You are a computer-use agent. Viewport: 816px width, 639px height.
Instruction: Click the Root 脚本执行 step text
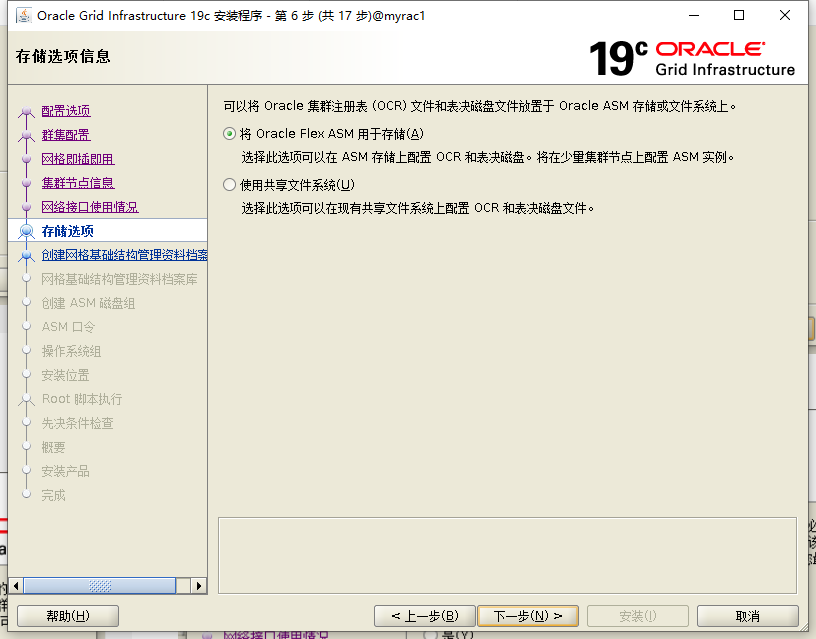click(x=82, y=399)
